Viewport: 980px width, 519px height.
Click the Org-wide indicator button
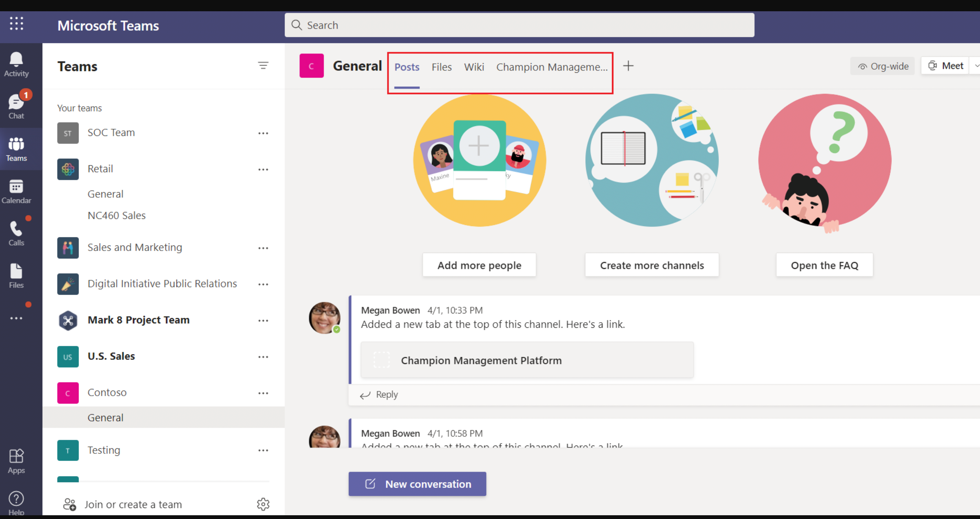(883, 66)
